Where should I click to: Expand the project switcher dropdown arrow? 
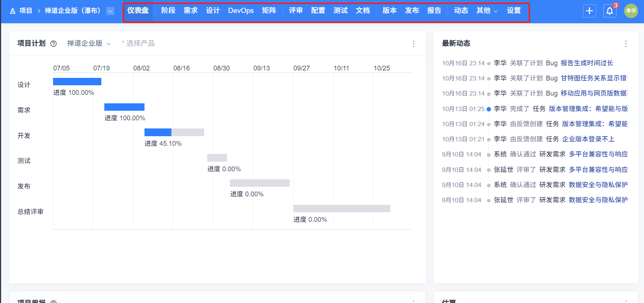[110, 11]
